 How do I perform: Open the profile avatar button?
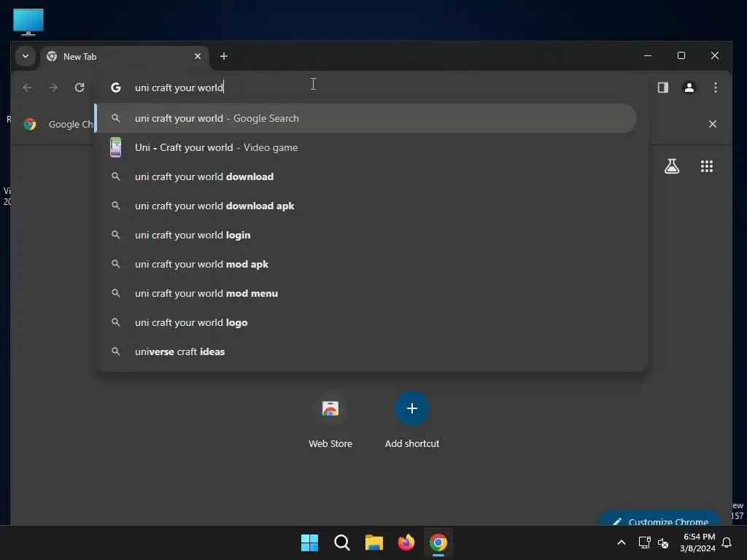(689, 87)
